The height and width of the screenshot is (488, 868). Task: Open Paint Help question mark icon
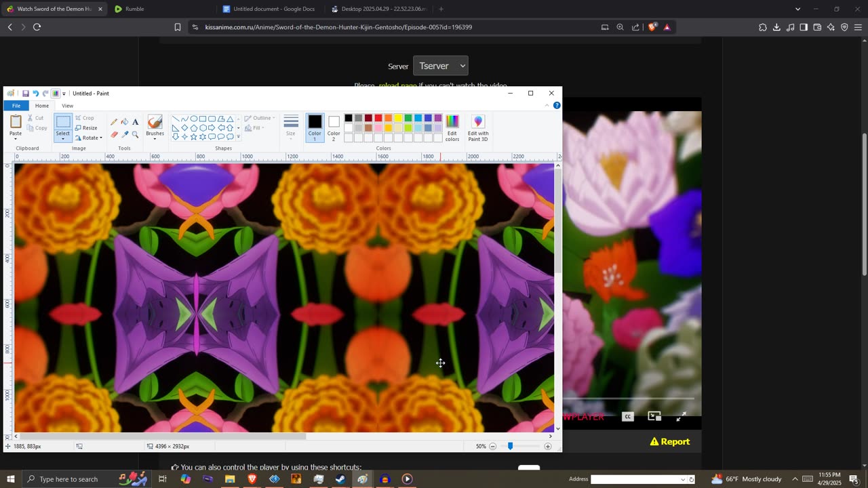coord(557,106)
